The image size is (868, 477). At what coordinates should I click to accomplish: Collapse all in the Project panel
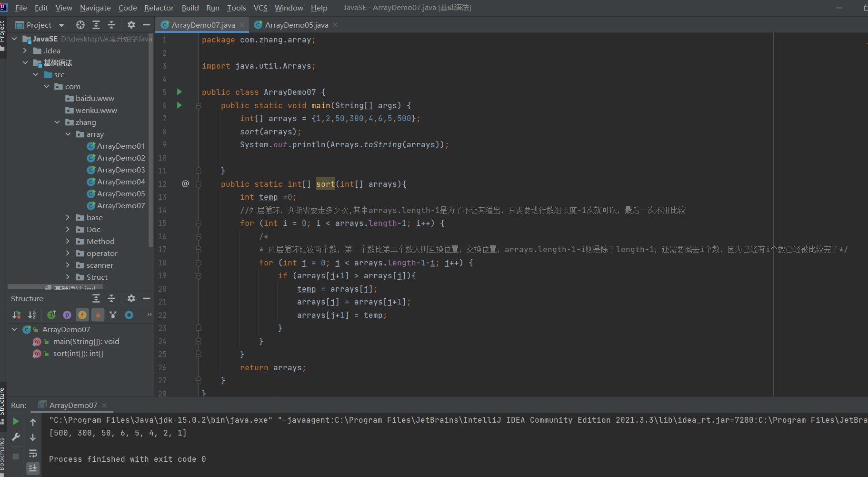coord(111,25)
